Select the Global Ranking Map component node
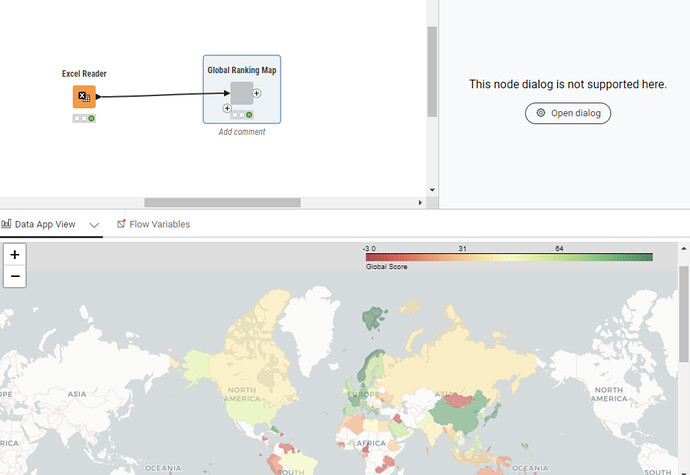The image size is (690, 475). [242, 94]
